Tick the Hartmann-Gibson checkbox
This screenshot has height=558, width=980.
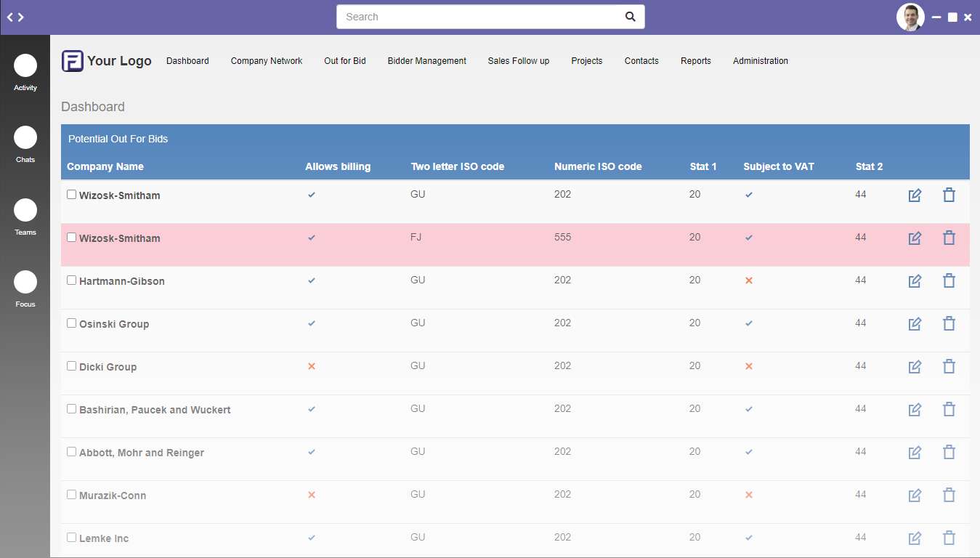coord(71,280)
